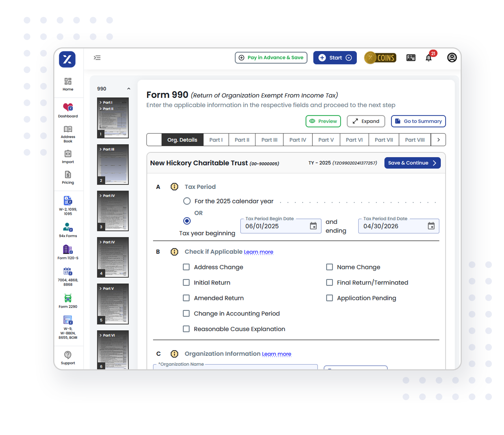
Task: Open the Org. Details tab
Action: pyautogui.click(x=182, y=139)
